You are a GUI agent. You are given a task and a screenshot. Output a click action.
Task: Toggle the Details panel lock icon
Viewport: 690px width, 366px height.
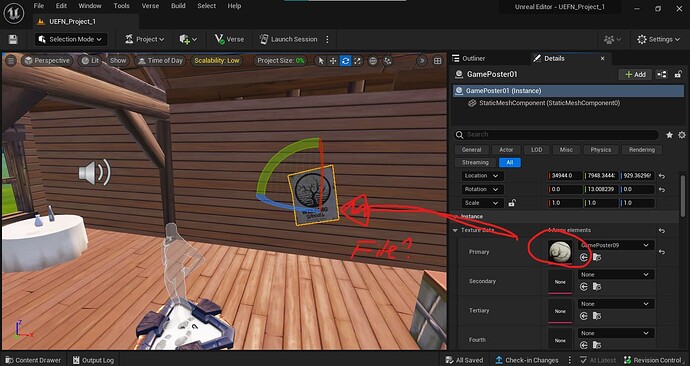coord(678,74)
